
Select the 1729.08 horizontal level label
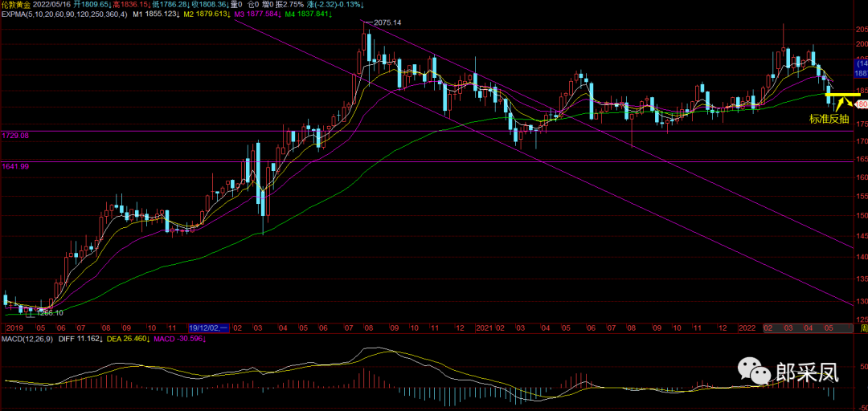point(16,136)
